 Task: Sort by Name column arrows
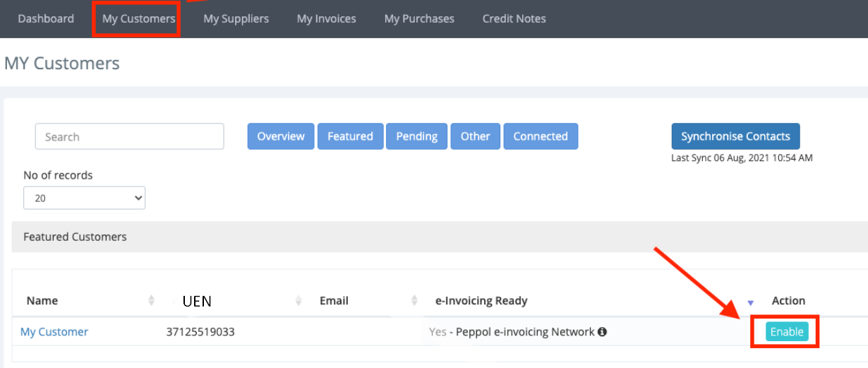[151, 301]
